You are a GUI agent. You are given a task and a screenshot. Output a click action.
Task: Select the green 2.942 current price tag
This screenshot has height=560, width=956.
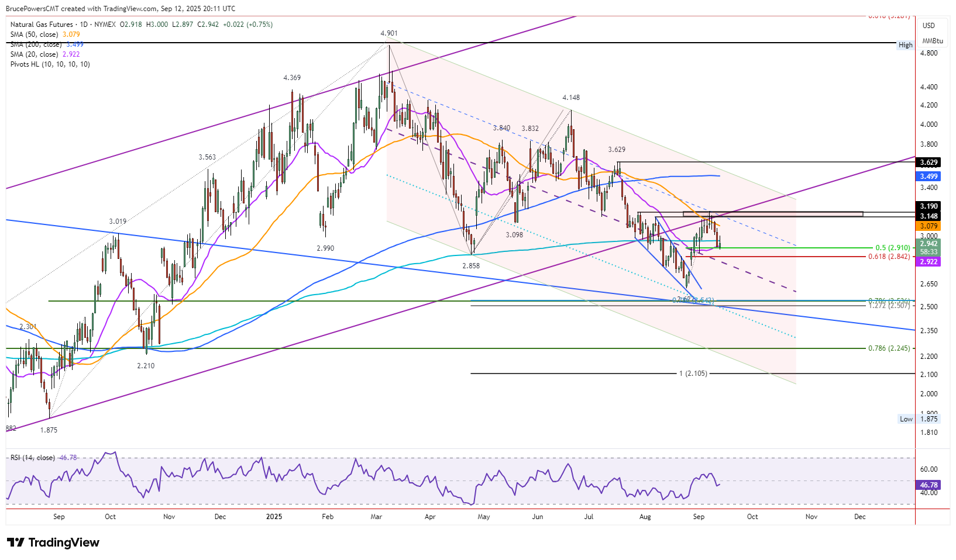[929, 244]
